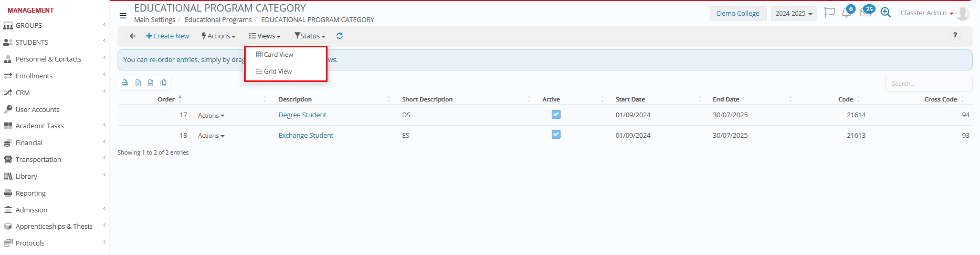Refresh the list with reload icon
The width and height of the screenshot is (980, 255).
[340, 36]
